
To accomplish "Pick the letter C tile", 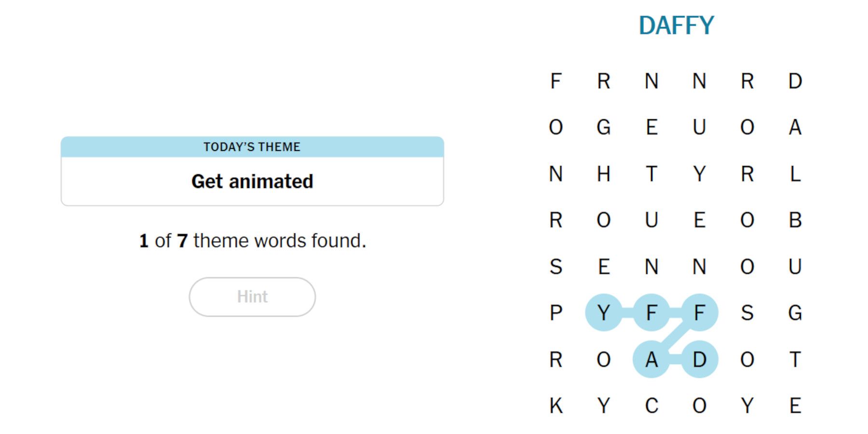I will pos(651,406).
